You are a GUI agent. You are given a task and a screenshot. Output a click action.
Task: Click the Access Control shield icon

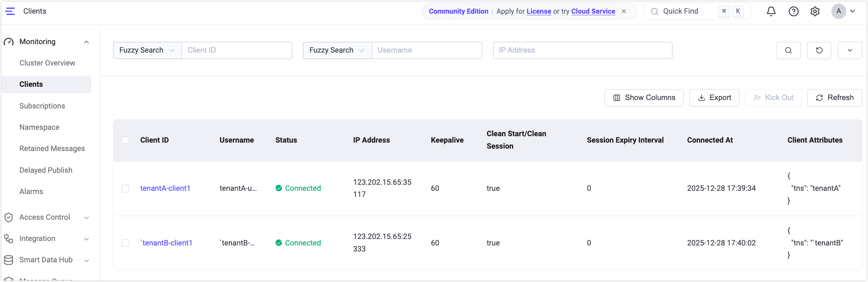[9, 217]
